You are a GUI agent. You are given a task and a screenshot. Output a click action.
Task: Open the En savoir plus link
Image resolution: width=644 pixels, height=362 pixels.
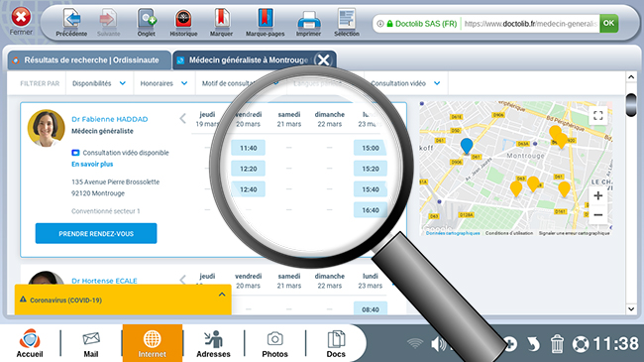click(92, 164)
